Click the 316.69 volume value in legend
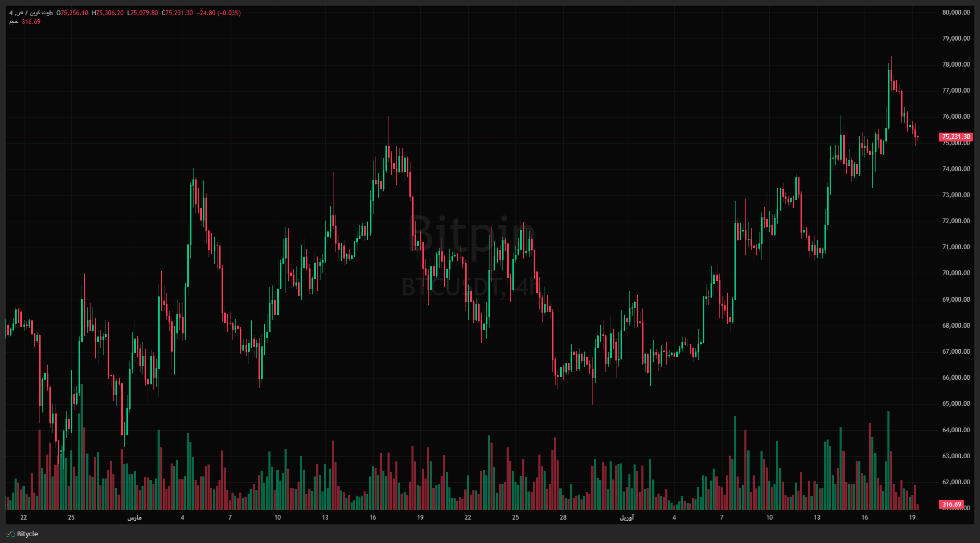 (x=31, y=22)
